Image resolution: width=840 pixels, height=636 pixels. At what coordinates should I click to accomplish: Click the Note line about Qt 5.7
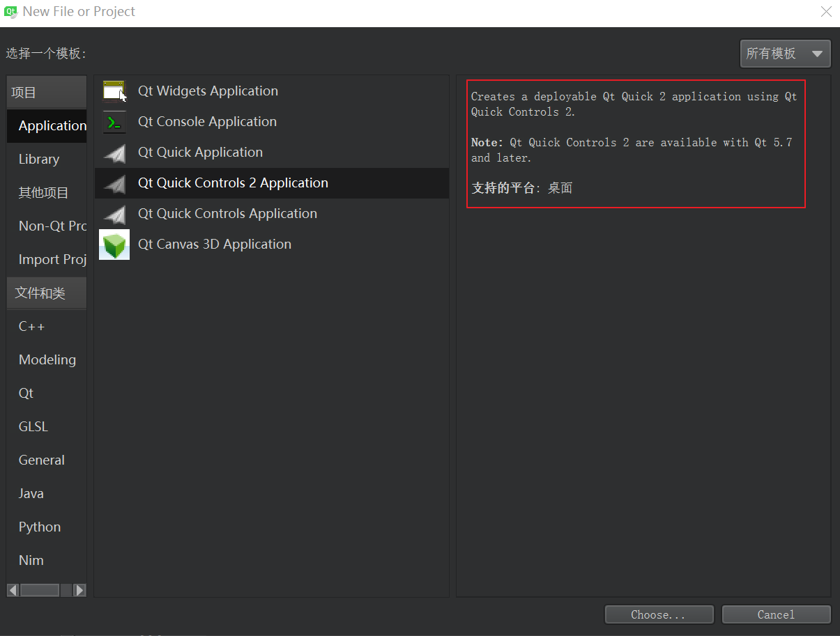(x=632, y=150)
